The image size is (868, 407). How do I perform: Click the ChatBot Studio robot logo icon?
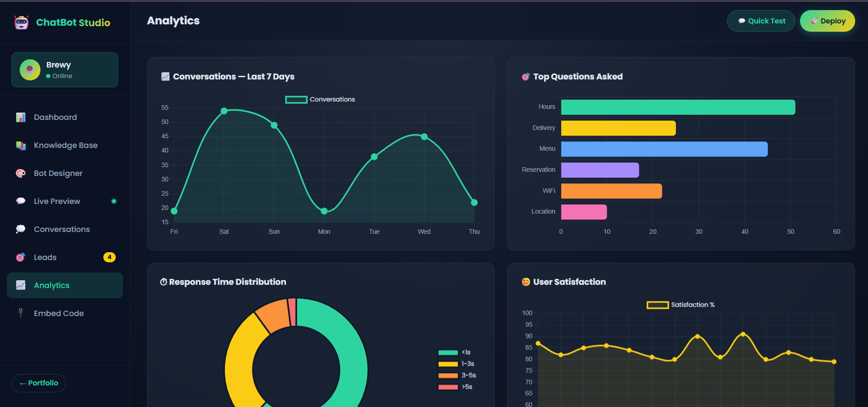pyautogui.click(x=21, y=23)
